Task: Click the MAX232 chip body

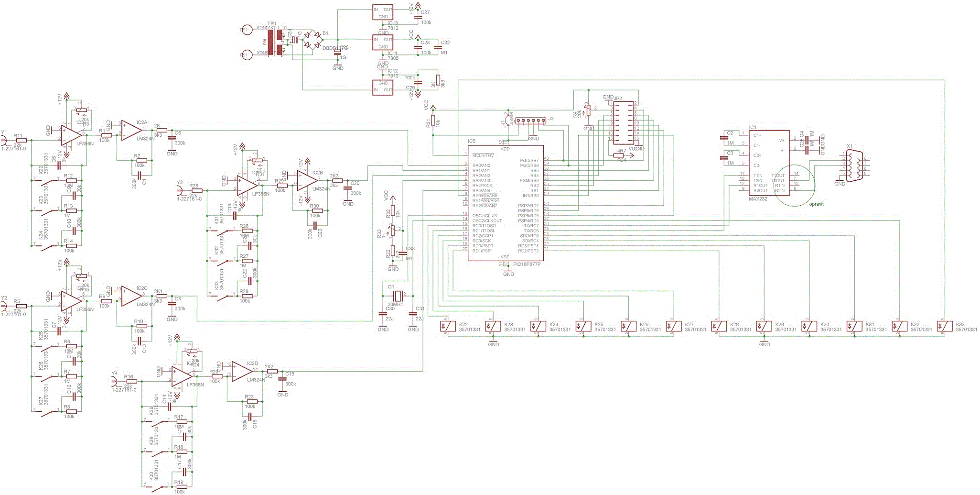Action: pyautogui.click(x=769, y=163)
